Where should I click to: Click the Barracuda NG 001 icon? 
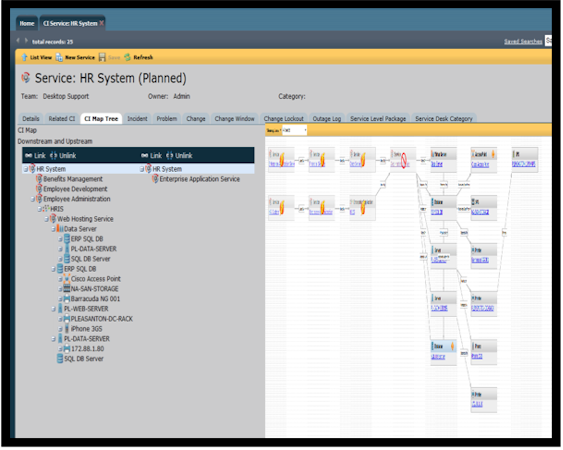tap(67, 299)
